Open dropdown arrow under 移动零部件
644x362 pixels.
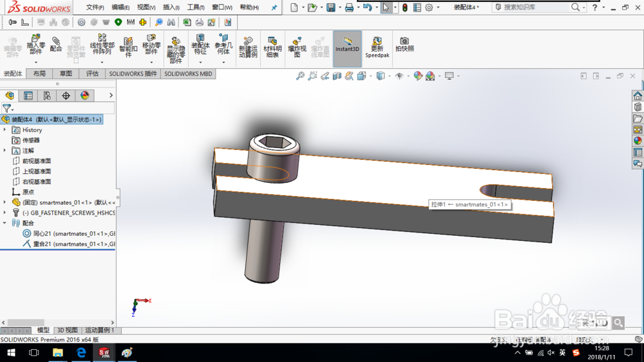click(x=151, y=62)
